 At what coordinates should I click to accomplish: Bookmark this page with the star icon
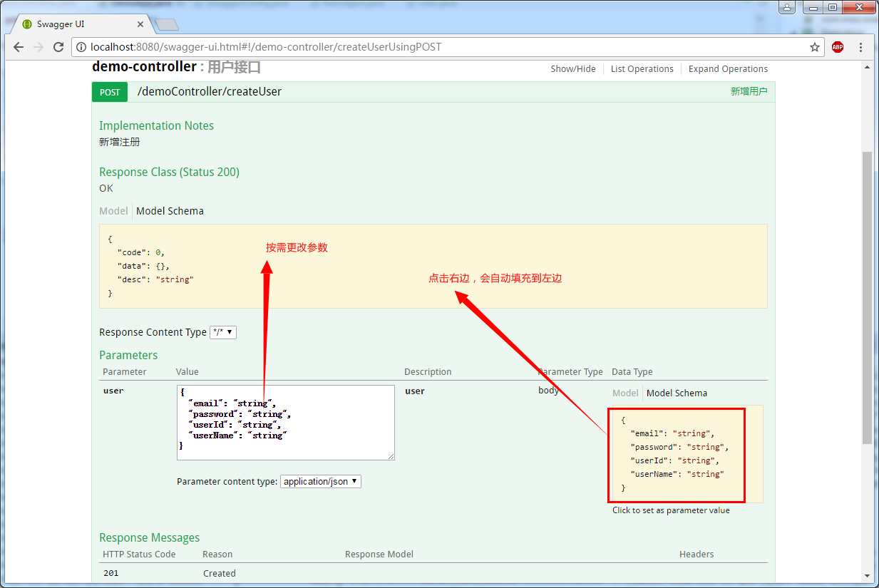[x=815, y=47]
